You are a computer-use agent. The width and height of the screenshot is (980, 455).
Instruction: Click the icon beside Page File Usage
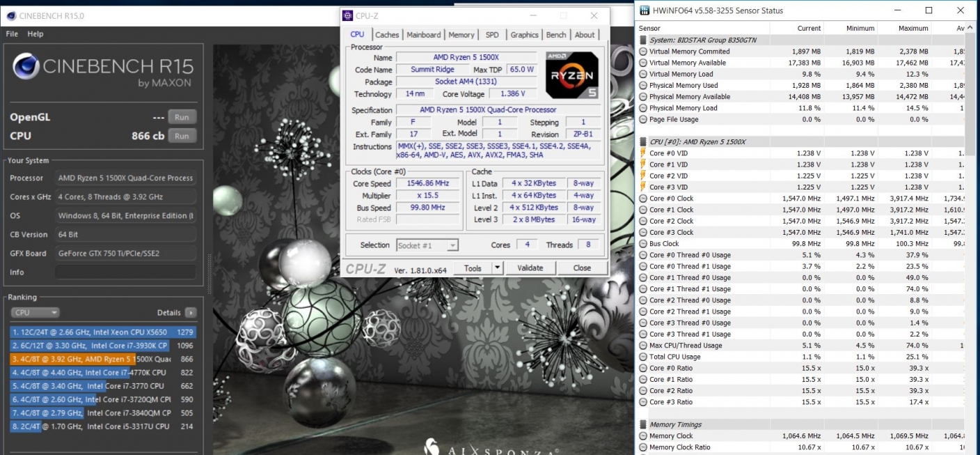643,119
